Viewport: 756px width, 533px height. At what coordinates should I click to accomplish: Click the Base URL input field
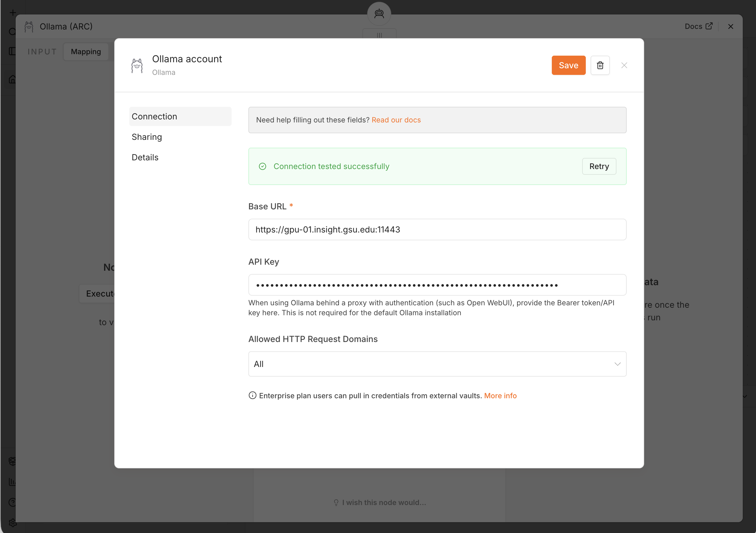click(437, 230)
